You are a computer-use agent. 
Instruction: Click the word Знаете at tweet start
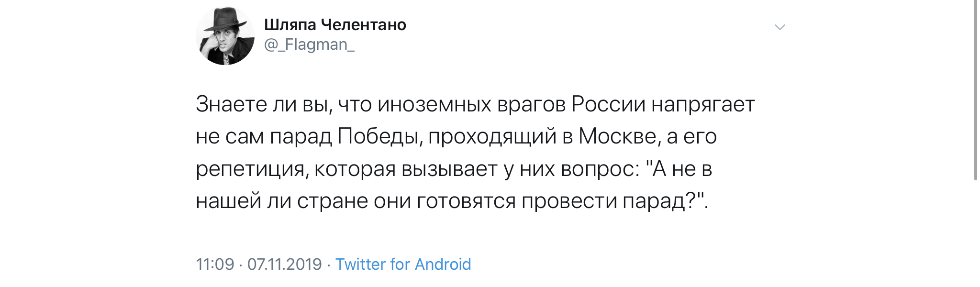232,104
